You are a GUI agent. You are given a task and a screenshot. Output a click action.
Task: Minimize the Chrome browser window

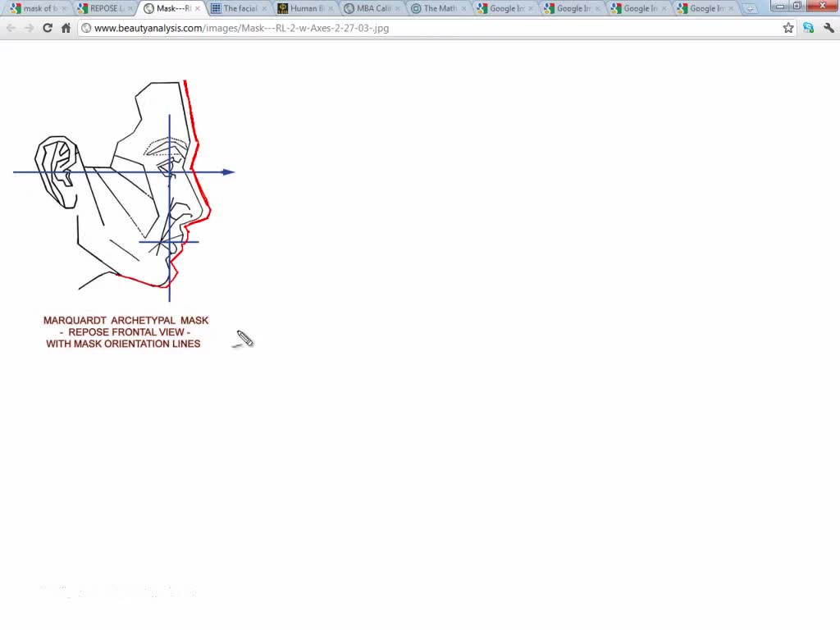click(x=780, y=6)
